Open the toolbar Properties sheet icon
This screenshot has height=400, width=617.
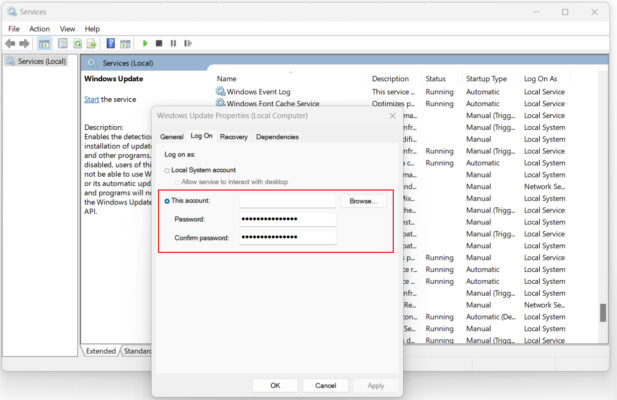pos(63,43)
